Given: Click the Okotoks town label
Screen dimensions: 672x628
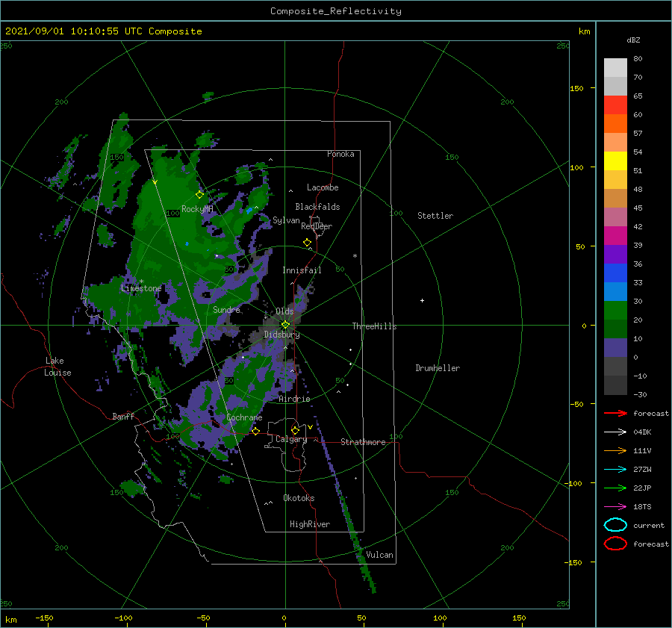Looking at the screenshot, I should pyautogui.click(x=299, y=498).
